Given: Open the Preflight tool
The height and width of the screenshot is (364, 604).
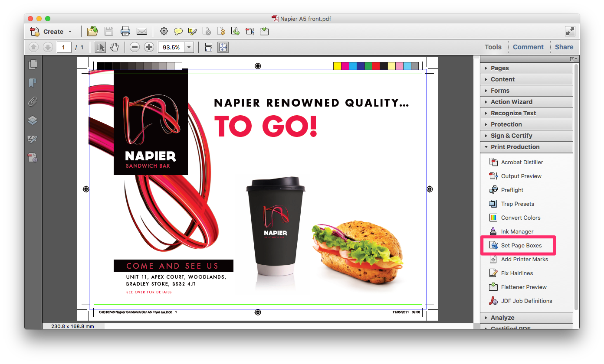Looking at the screenshot, I should 512,190.
